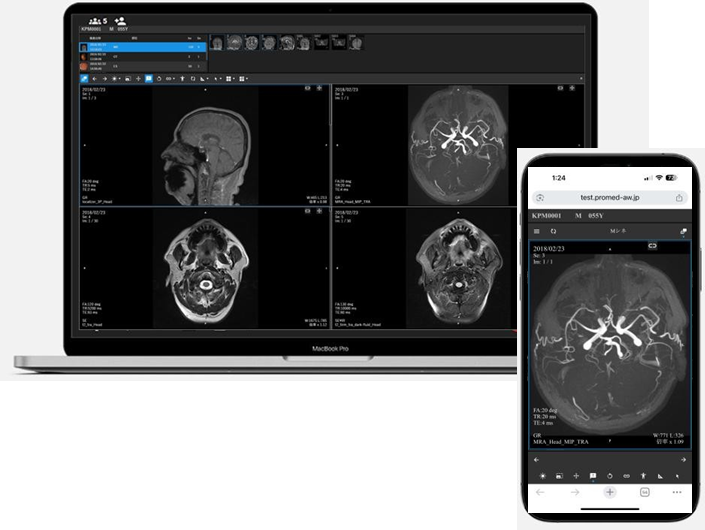Tap the link series icon on phone toolbar
Image resolution: width=705 pixels, height=530 pixels.
point(626,476)
